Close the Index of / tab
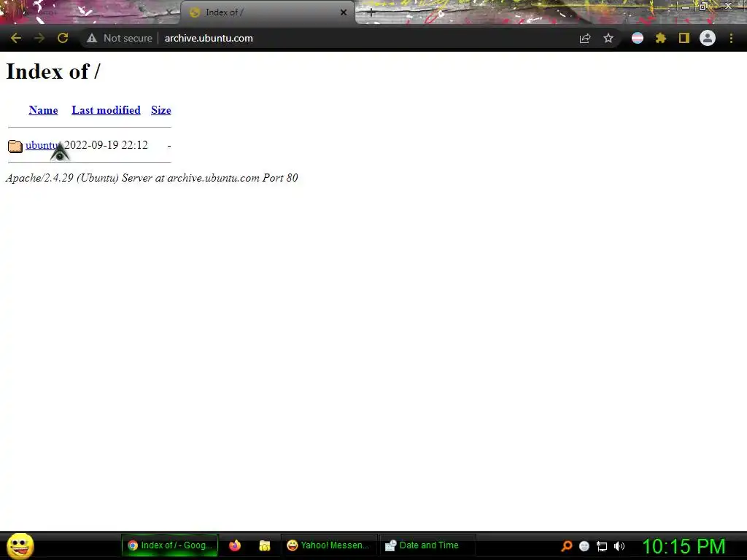Screen dimensions: 747x560 coord(344,12)
